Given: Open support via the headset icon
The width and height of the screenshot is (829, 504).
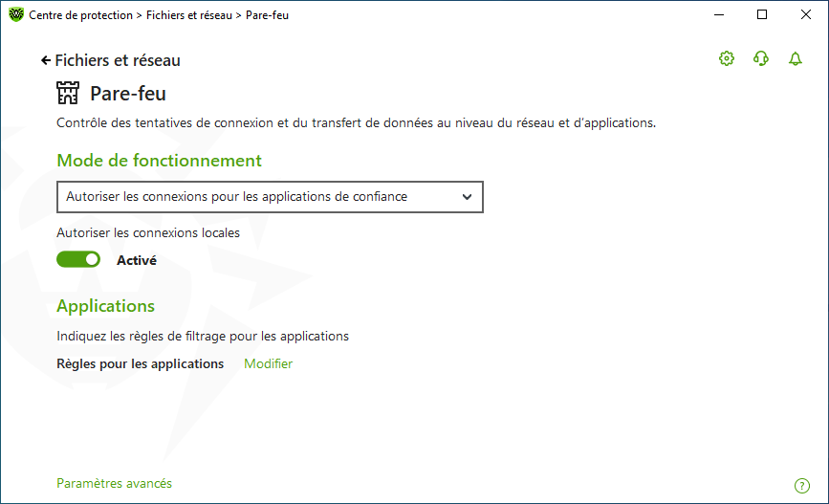Looking at the screenshot, I should pos(761,58).
